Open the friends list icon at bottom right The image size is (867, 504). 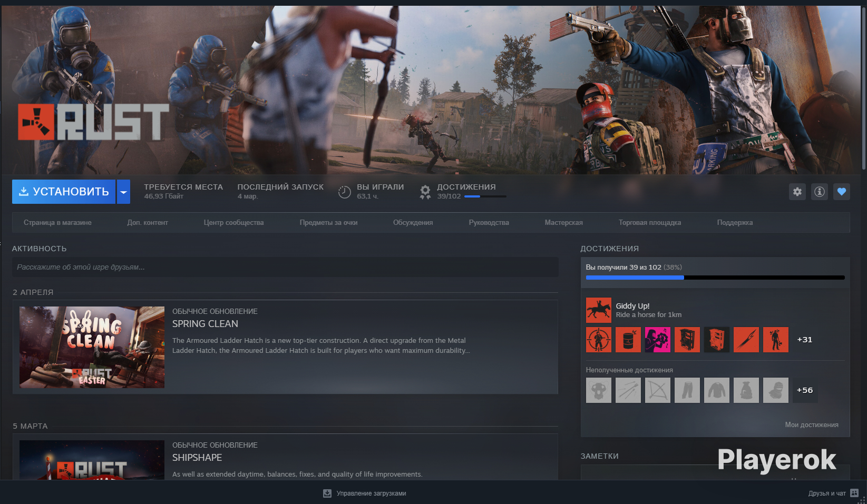854,493
